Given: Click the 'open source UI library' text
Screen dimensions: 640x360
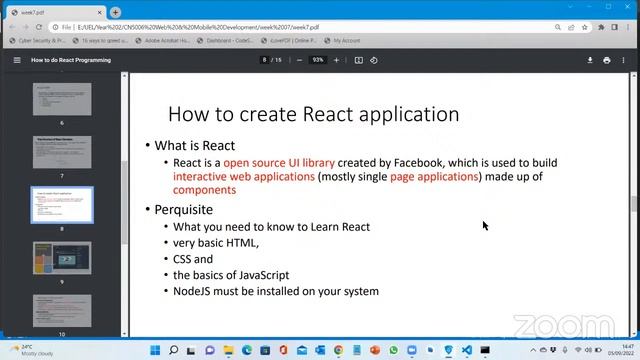Looking at the screenshot, I should point(279,163).
